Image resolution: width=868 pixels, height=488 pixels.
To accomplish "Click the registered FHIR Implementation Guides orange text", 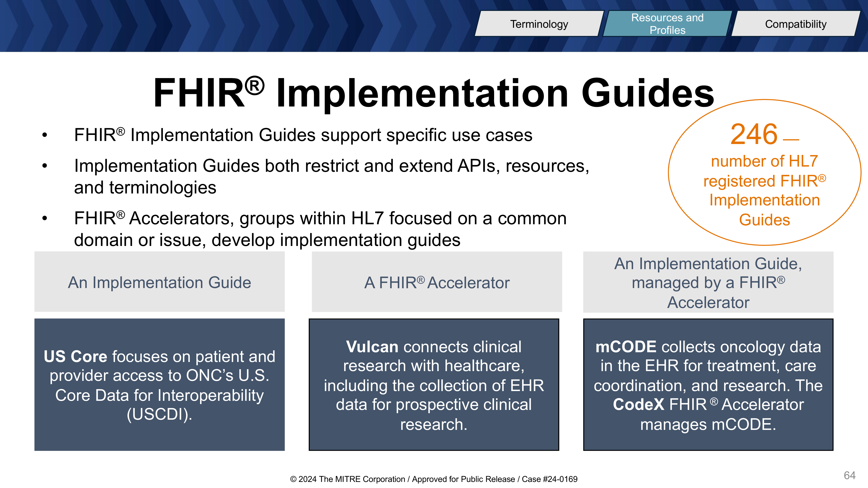I will [764, 190].
